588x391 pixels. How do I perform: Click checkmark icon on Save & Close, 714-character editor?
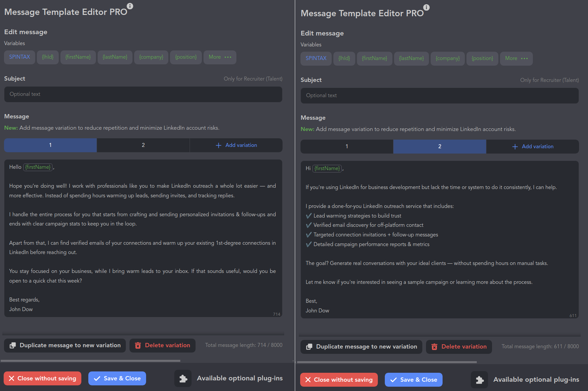(97, 378)
